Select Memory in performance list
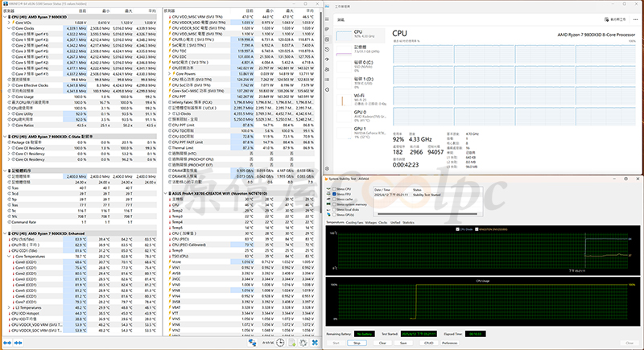 tap(360, 48)
